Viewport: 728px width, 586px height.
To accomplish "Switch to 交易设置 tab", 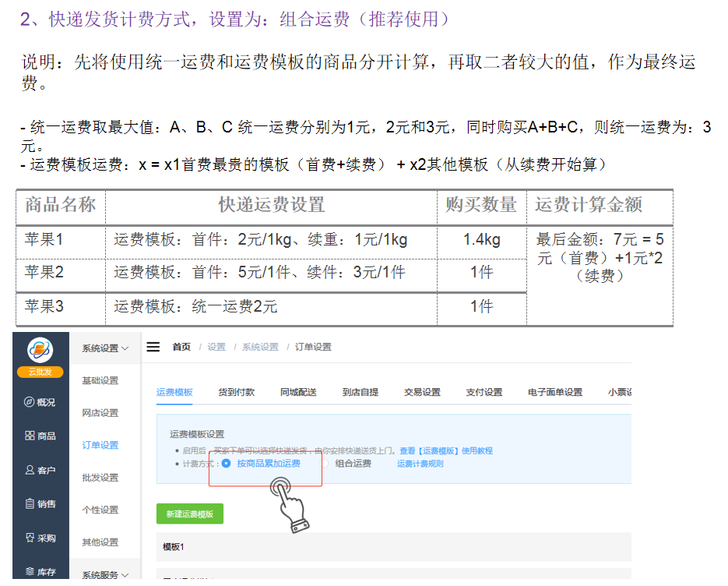I will pyautogui.click(x=422, y=392).
